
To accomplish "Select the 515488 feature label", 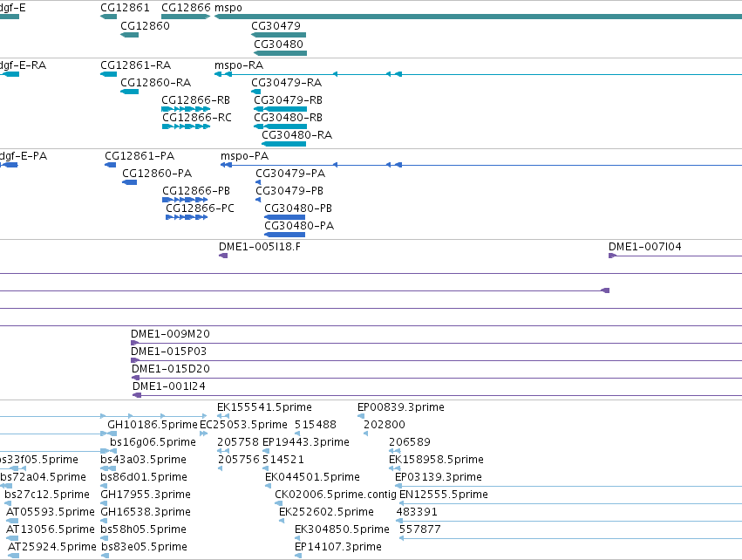I will [x=315, y=425].
